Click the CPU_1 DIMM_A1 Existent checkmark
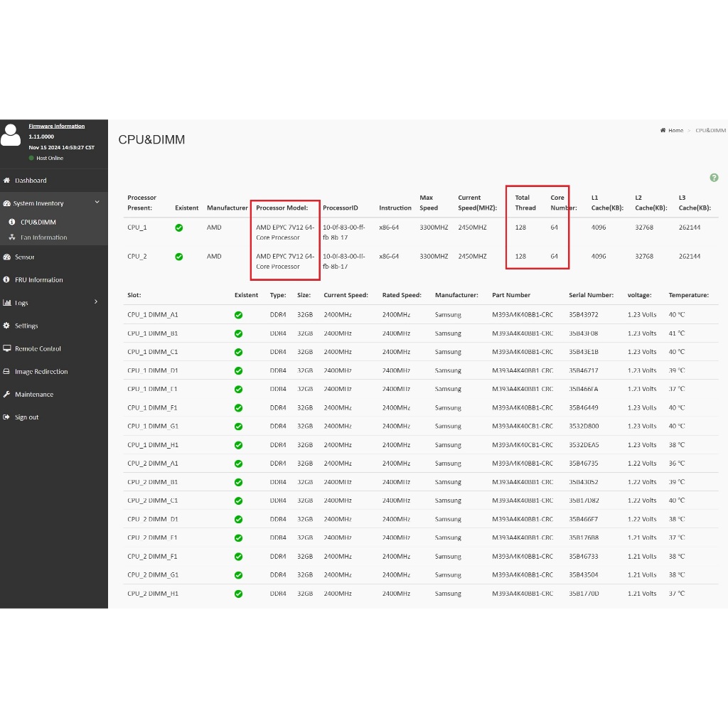The width and height of the screenshot is (728, 728). [238, 315]
